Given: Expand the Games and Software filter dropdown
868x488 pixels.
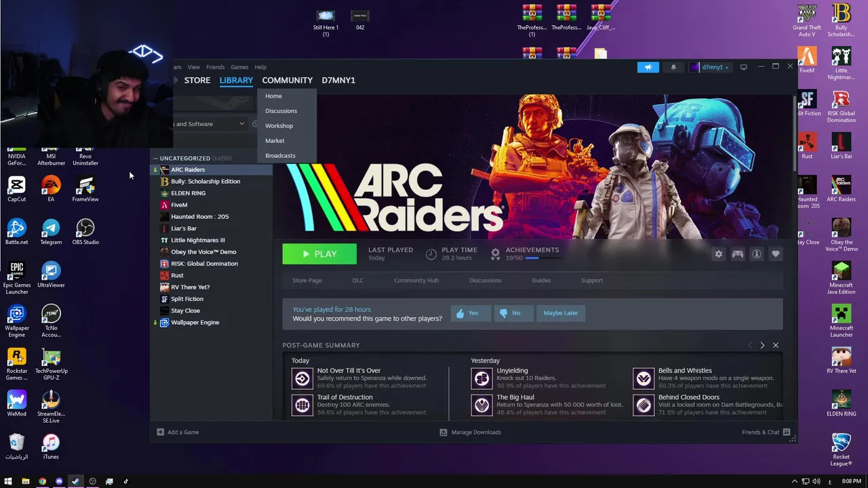Looking at the screenshot, I should pos(241,124).
